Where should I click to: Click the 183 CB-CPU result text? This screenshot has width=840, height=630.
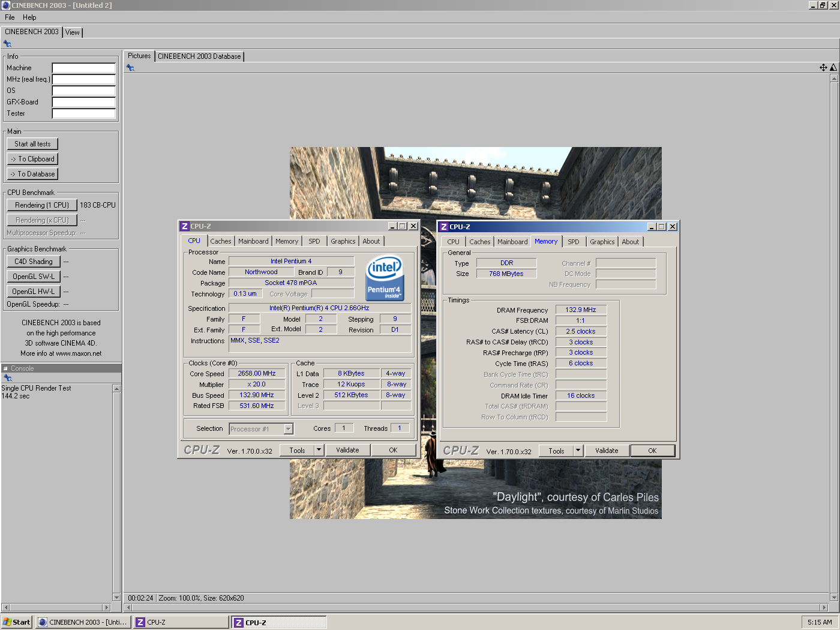(98, 205)
